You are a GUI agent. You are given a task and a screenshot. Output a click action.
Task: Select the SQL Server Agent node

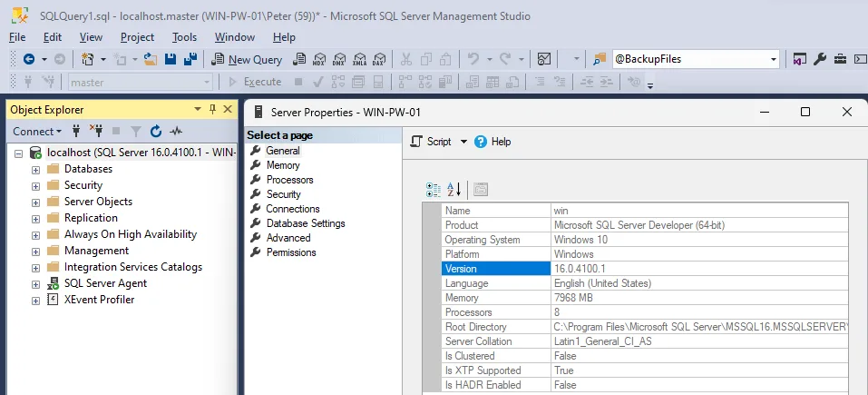[105, 283]
